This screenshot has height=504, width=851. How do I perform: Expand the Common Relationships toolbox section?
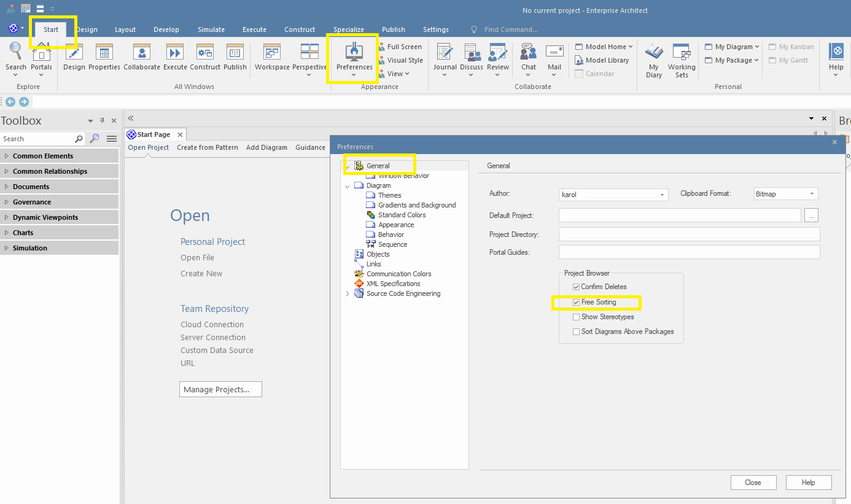[60, 171]
